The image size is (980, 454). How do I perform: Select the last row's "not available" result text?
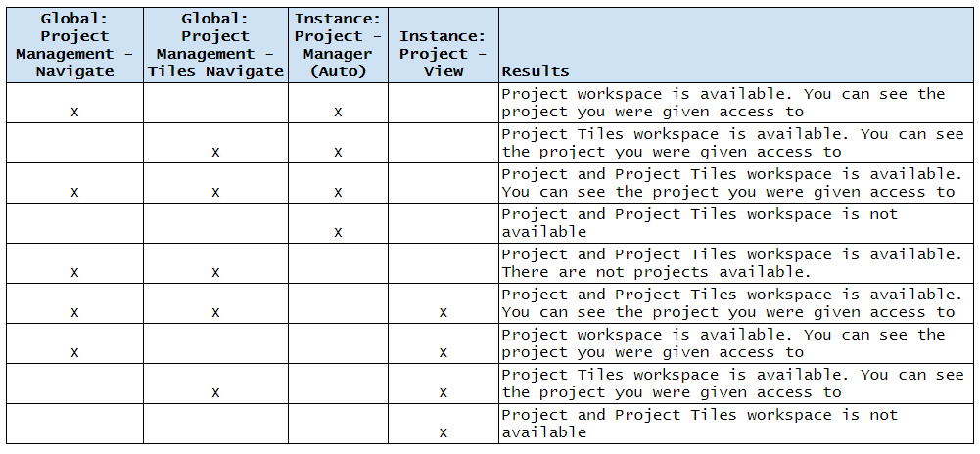(x=732, y=424)
